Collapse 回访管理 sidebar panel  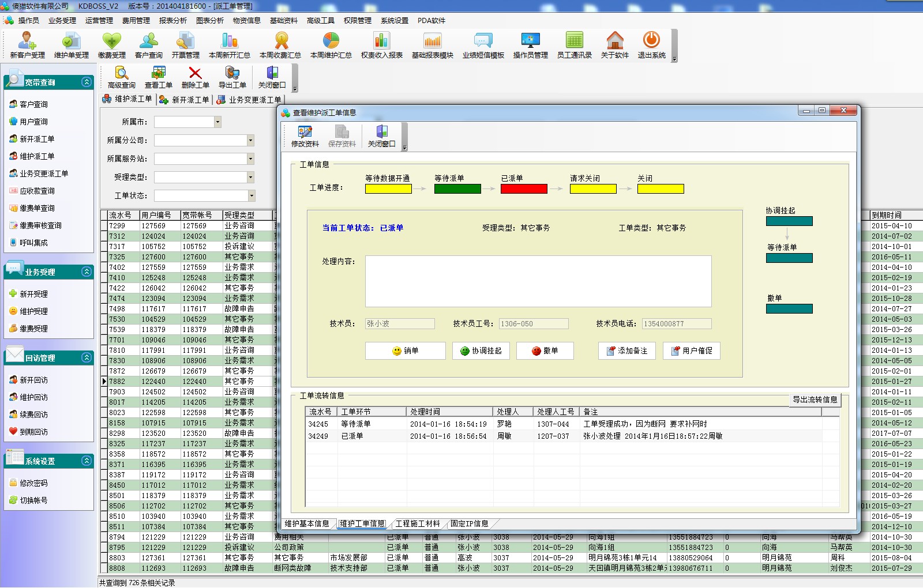pyautogui.click(x=87, y=357)
